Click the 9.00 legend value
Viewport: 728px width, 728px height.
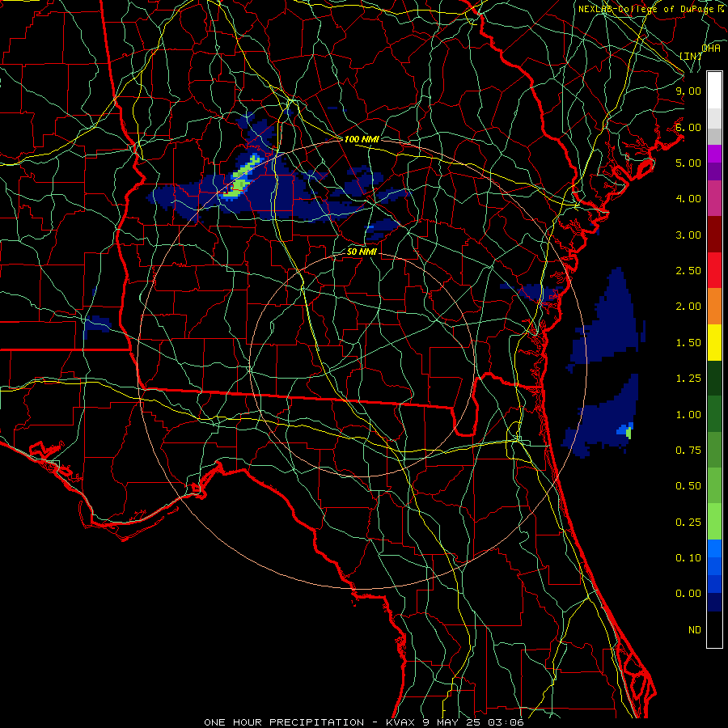click(x=688, y=91)
